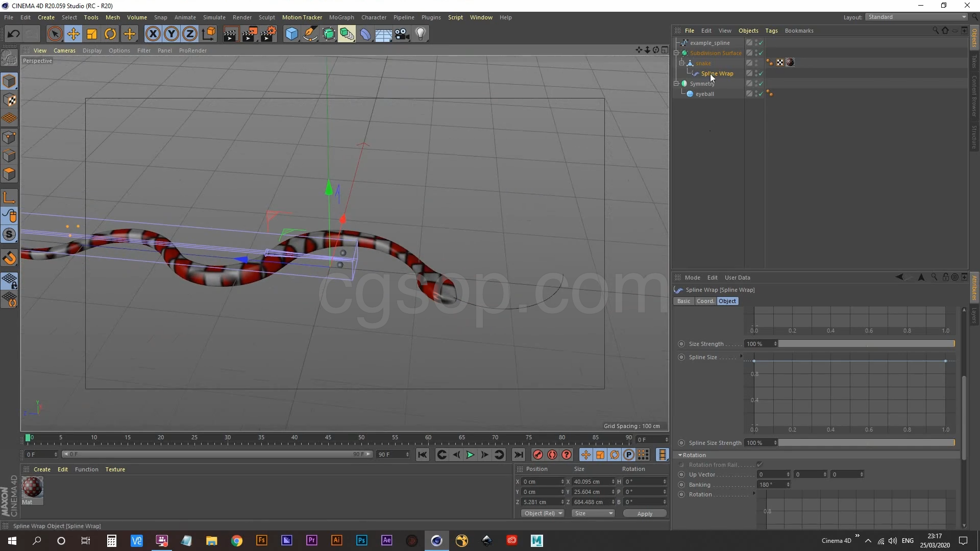Screen dimensions: 980x551
Task: Click the Undo arrow icon
Action: pyautogui.click(x=14, y=34)
